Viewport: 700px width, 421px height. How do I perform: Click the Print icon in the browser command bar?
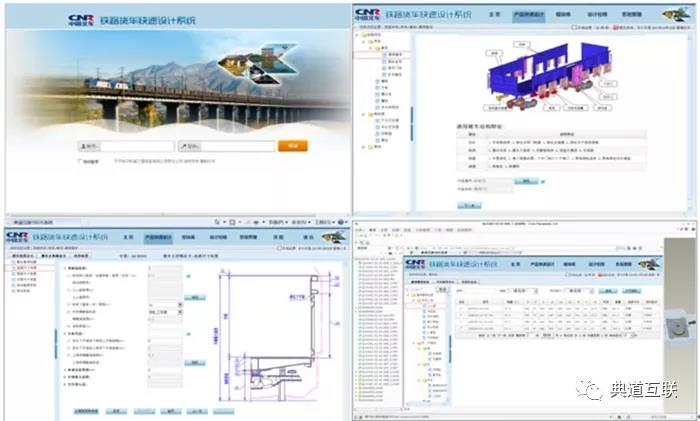[257, 222]
